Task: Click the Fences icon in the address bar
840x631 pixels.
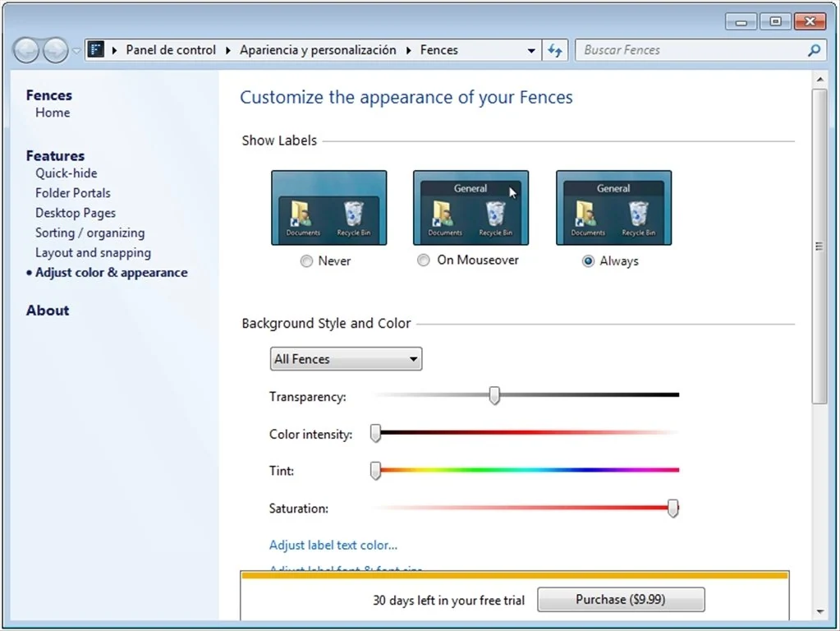Action: point(96,50)
